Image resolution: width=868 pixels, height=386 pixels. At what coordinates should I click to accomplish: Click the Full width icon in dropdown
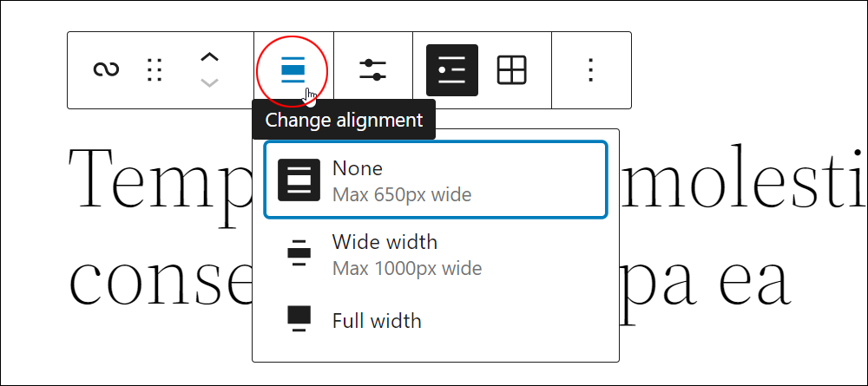299,318
